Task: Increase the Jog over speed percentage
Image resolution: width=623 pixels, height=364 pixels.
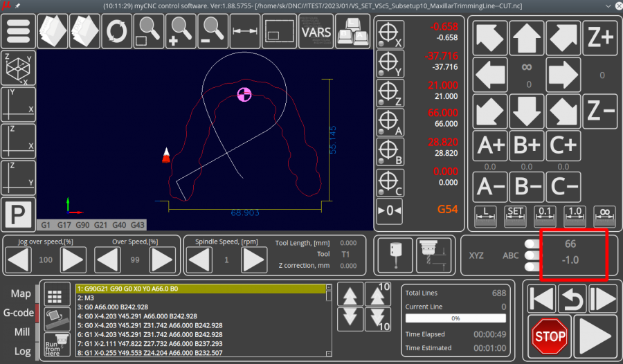Action: pyautogui.click(x=73, y=260)
